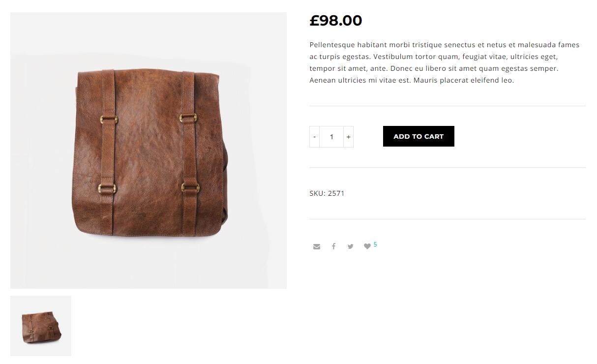Click the £98.00 price heading
This screenshot has width=597, height=364.
coord(336,21)
